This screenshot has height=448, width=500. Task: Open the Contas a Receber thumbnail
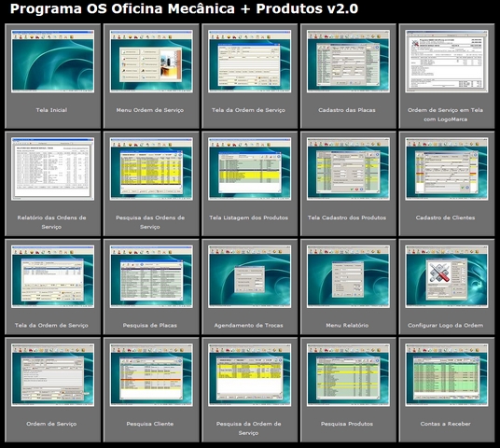(447, 374)
